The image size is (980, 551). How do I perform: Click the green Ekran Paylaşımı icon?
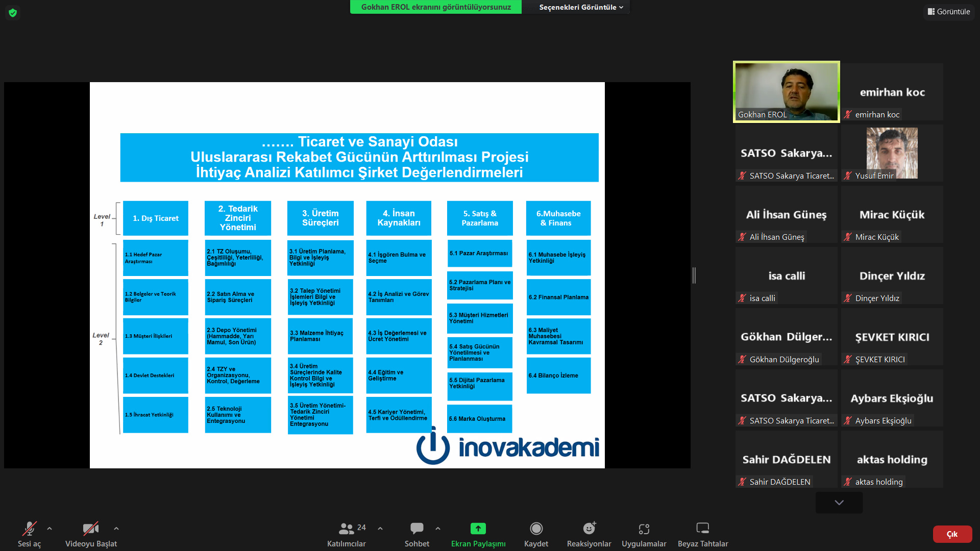click(x=478, y=529)
